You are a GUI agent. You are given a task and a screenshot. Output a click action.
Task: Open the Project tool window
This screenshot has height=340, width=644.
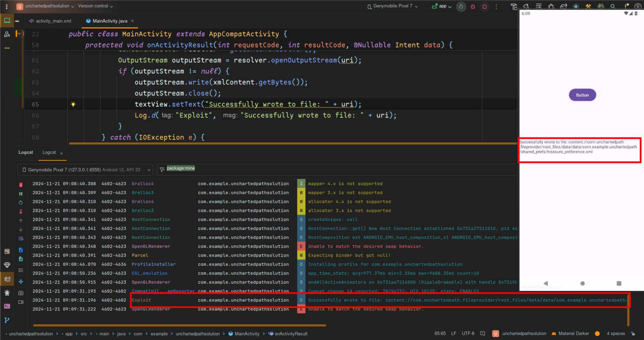[x=7, y=21]
